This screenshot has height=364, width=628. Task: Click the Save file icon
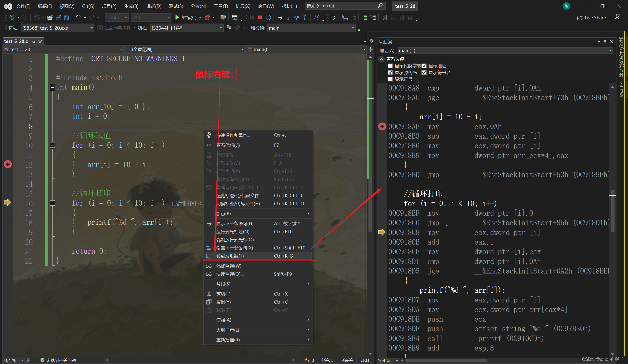[58, 17]
